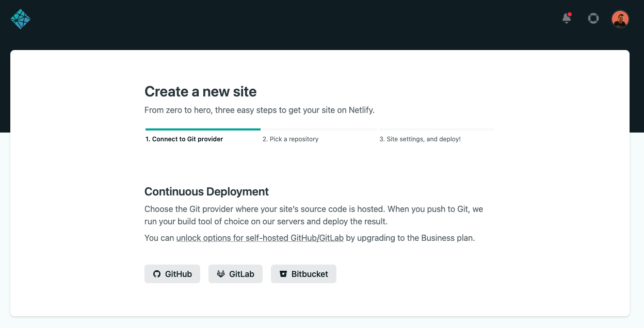Click the Continuous Deployment heading
The height and width of the screenshot is (328, 644).
(206, 192)
